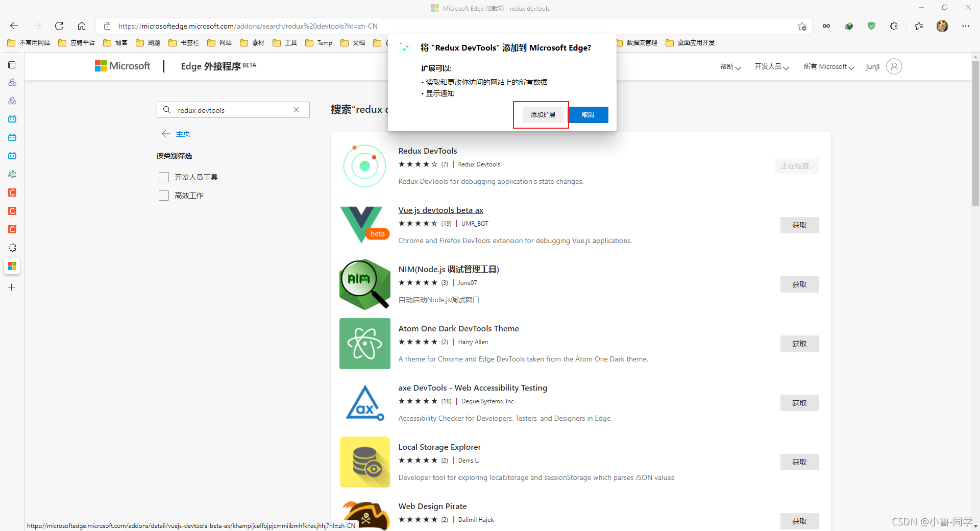Get the Local Storage Explorer extension
Screen dimensions: 980x531
pos(799,462)
